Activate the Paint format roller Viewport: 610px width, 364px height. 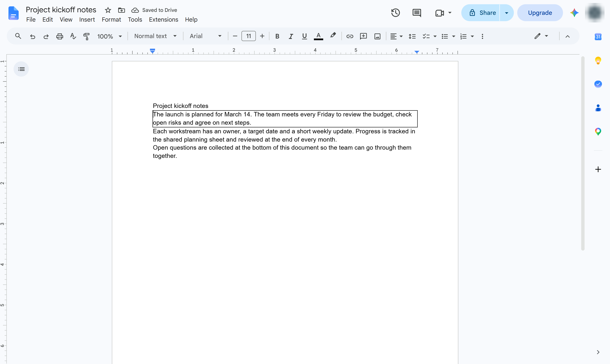[x=86, y=36]
